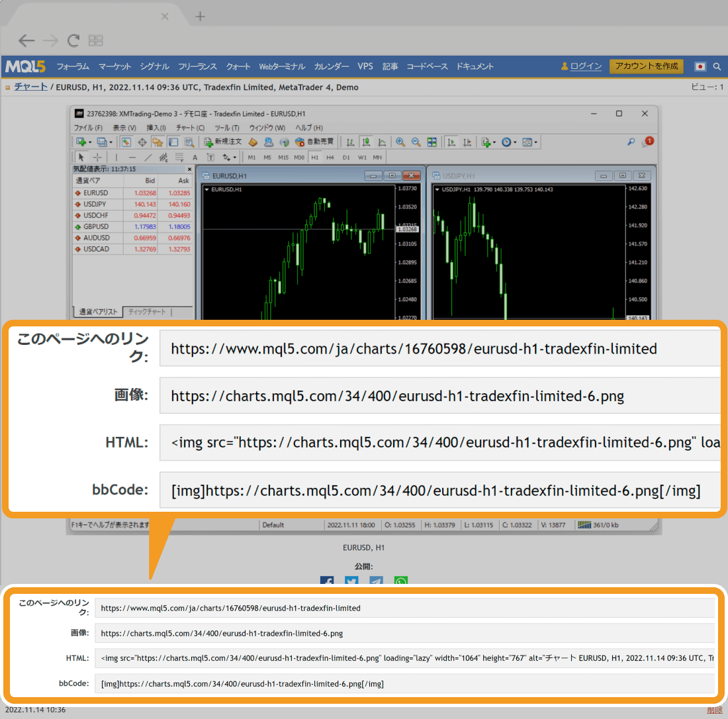Switch to bar chart display icon
Viewport: 728px width, 719px height.
tap(351, 142)
